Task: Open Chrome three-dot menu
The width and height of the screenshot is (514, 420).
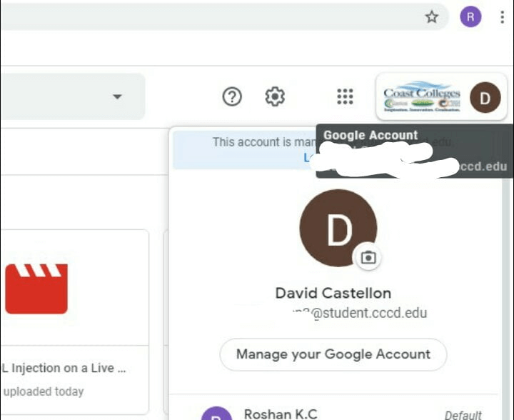Action: point(502,17)
